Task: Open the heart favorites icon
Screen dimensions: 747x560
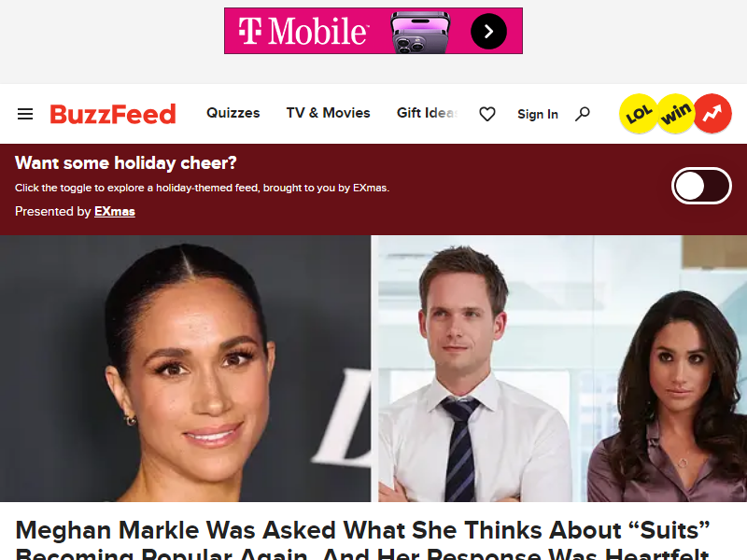Action: coord(486,114)
